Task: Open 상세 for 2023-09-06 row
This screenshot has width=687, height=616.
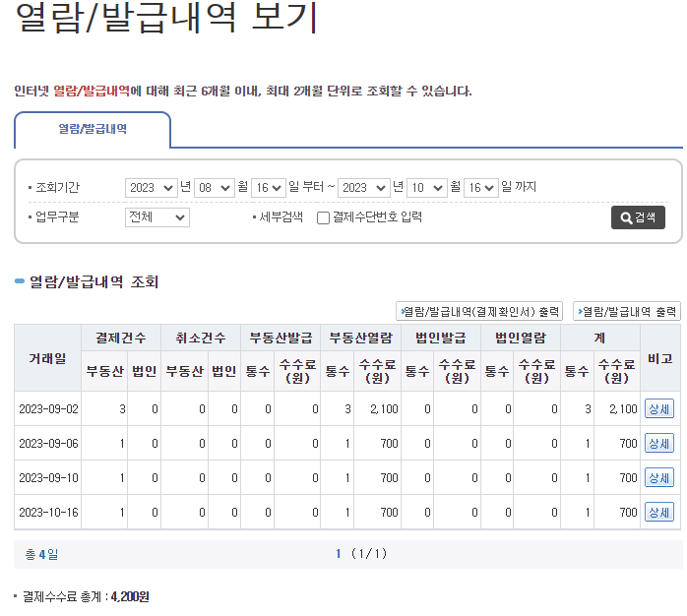Action: (x=659, y=444)
